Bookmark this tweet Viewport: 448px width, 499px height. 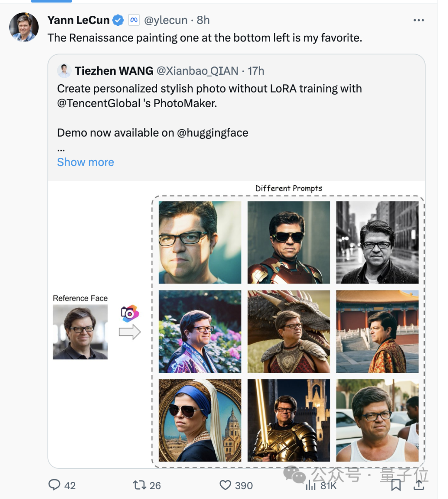coord(396,485)
